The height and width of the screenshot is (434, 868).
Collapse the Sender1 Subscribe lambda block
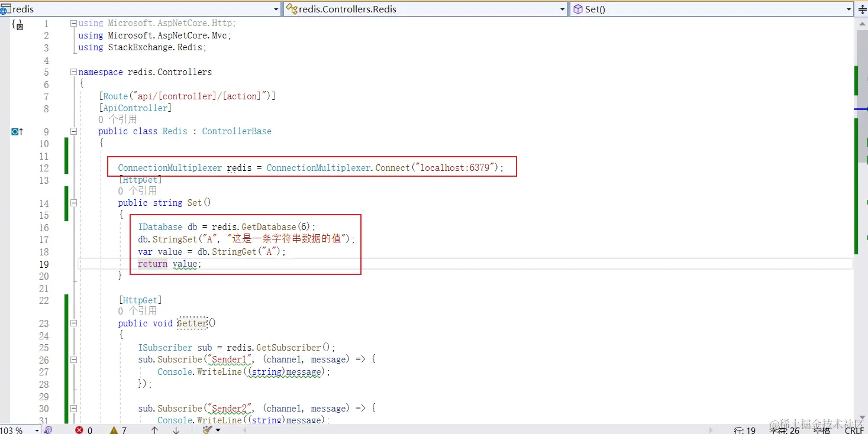[73, 359]
